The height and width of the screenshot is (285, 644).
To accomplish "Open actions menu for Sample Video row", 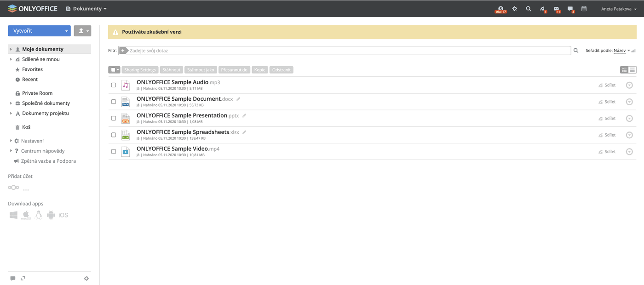I will pyautogui.click(x=629, y=151).
